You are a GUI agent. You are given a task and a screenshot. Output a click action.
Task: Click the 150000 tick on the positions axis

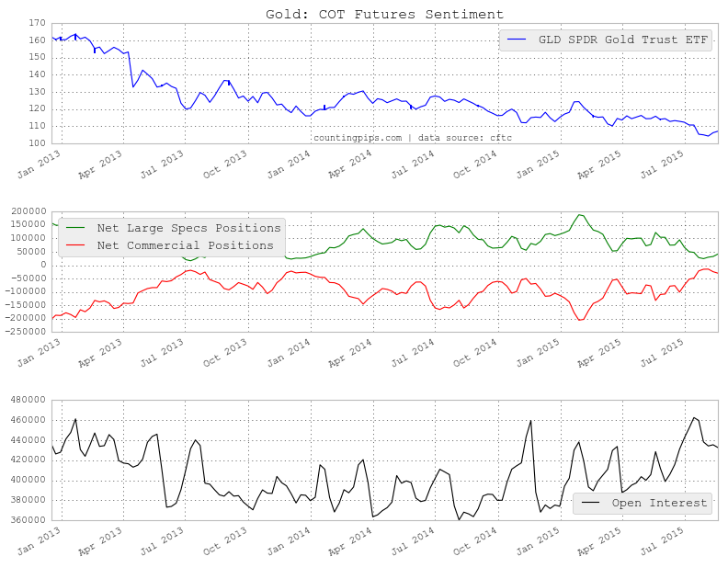point(28,224)
